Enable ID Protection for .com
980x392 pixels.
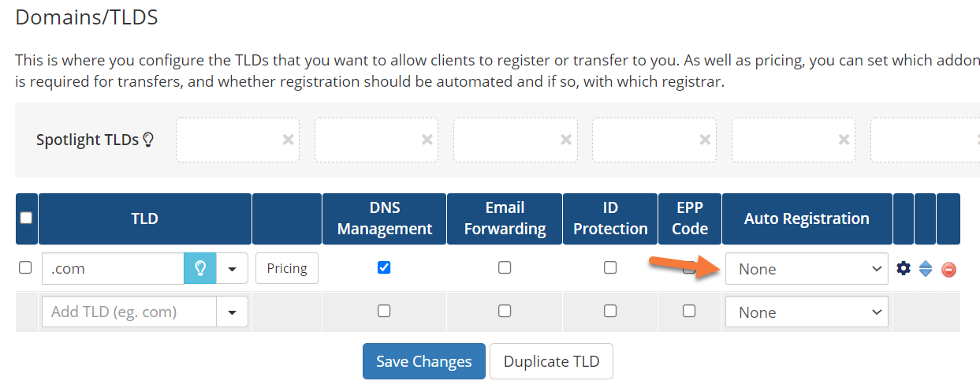(610, 267)
